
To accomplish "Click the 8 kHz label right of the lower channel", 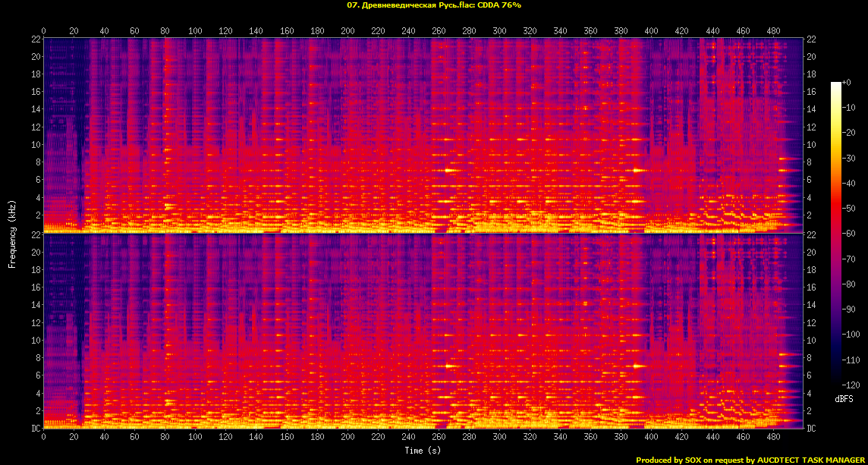I will tap(810, 358).
